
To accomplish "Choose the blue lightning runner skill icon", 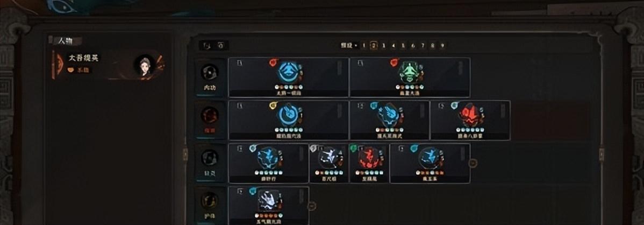I will click(x=267, y=158).
